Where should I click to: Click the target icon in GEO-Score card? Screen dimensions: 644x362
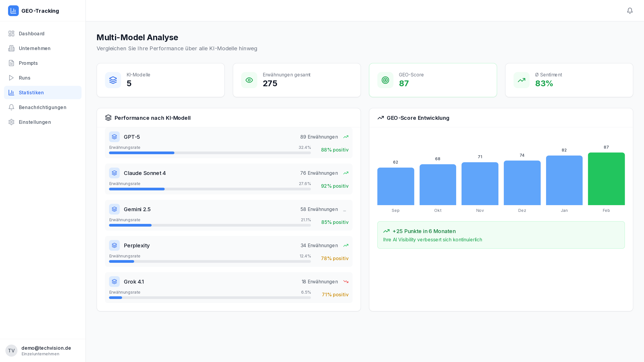tap(385, 80)
